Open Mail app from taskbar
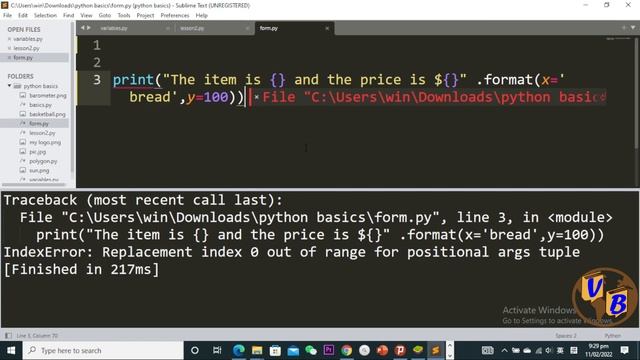640x360 pixels. click(x=293, y=350)
